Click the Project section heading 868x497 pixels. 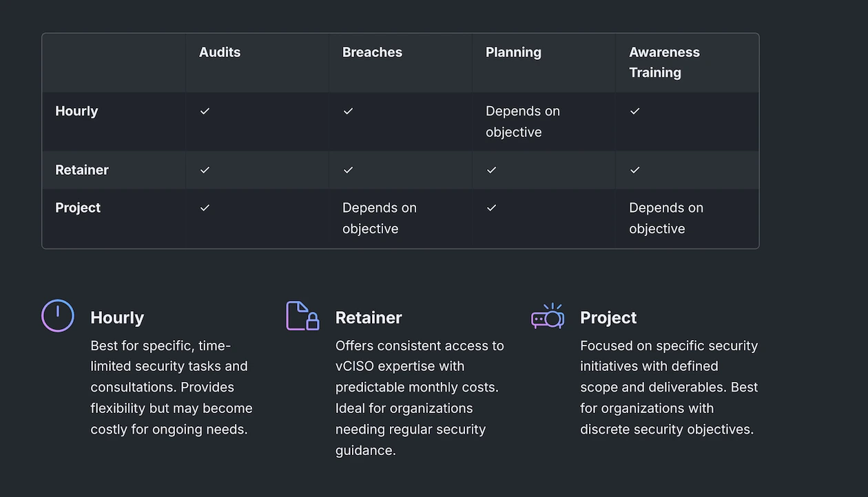[x=608, y=317]
